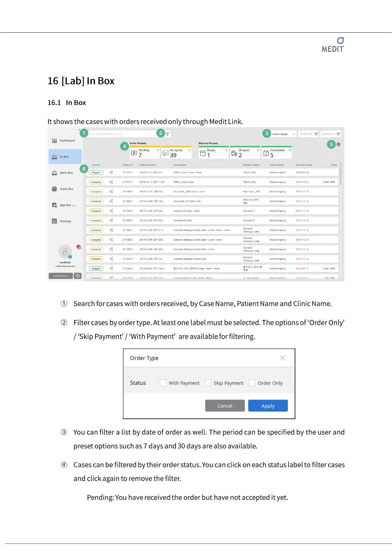Open the order type filter funnel icon
392x555 pixels.
[x=167, y=134]
